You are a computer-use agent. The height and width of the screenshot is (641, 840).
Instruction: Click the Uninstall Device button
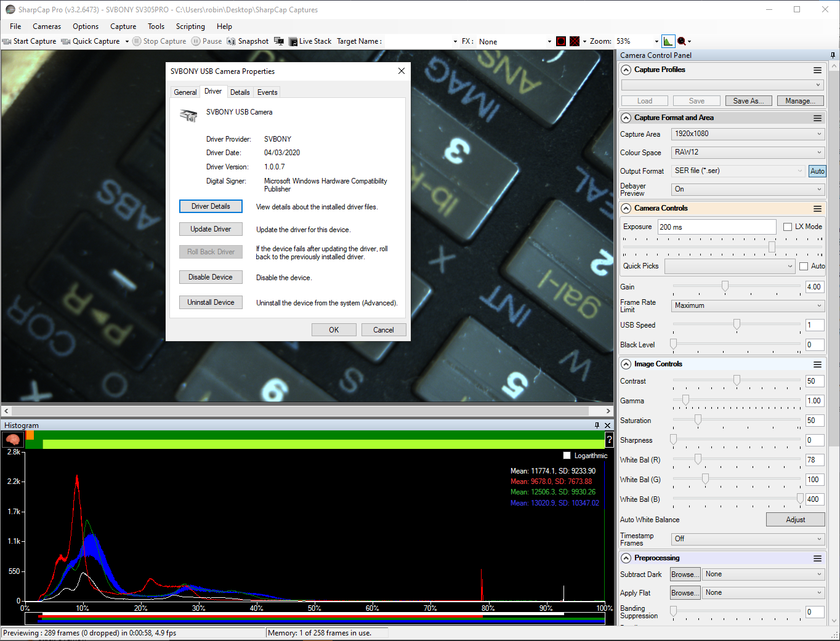pyautogui.click(x=211, y=302)
